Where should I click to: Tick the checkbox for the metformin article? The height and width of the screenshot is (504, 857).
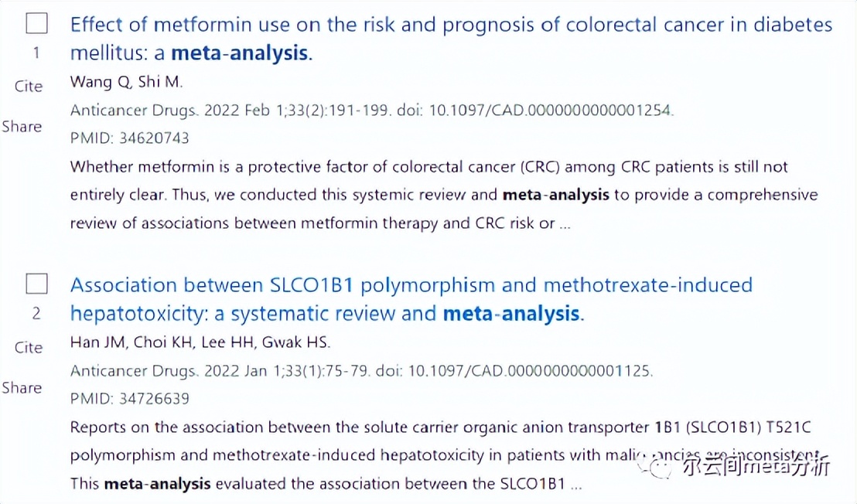(x=36, y=24)
